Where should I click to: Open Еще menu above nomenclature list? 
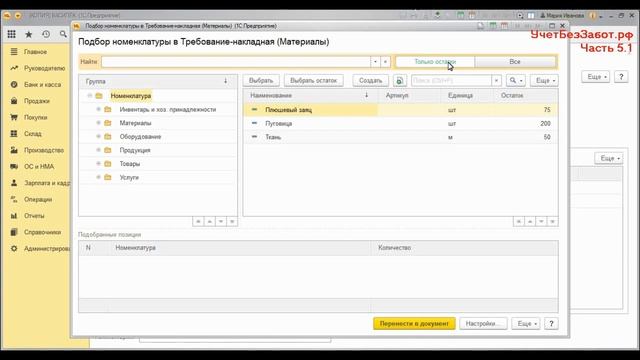tap(544, 80)
